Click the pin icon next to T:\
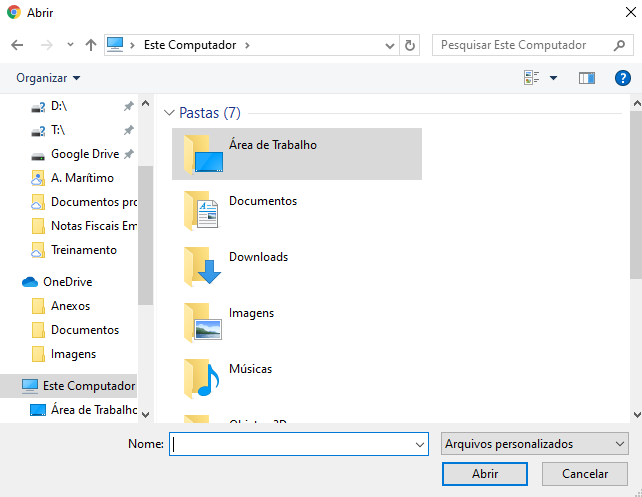 [129, 130]
